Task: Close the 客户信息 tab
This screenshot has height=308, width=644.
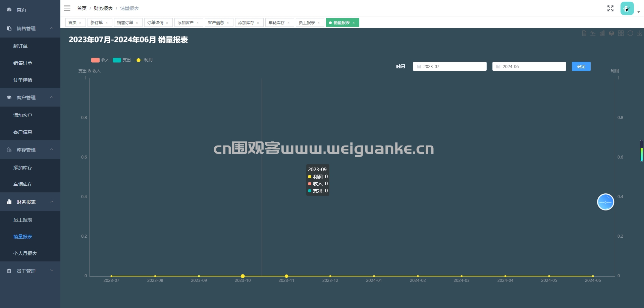Action: [x=228, y=23]
